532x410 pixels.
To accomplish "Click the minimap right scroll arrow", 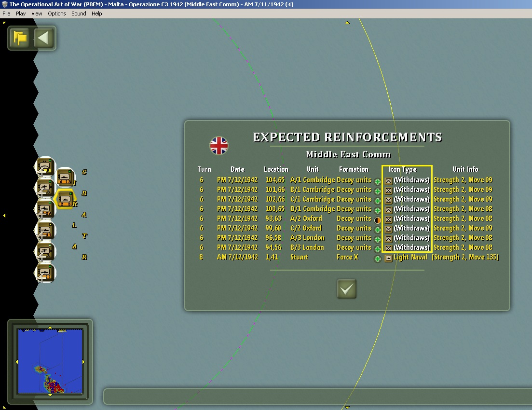I will click(x=83, y=361).
